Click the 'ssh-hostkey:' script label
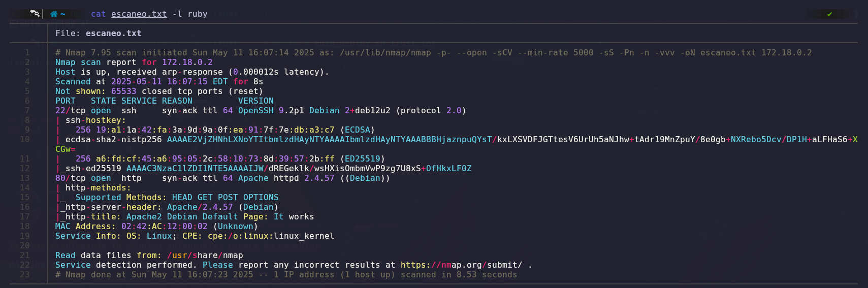 tap(96, 120)
